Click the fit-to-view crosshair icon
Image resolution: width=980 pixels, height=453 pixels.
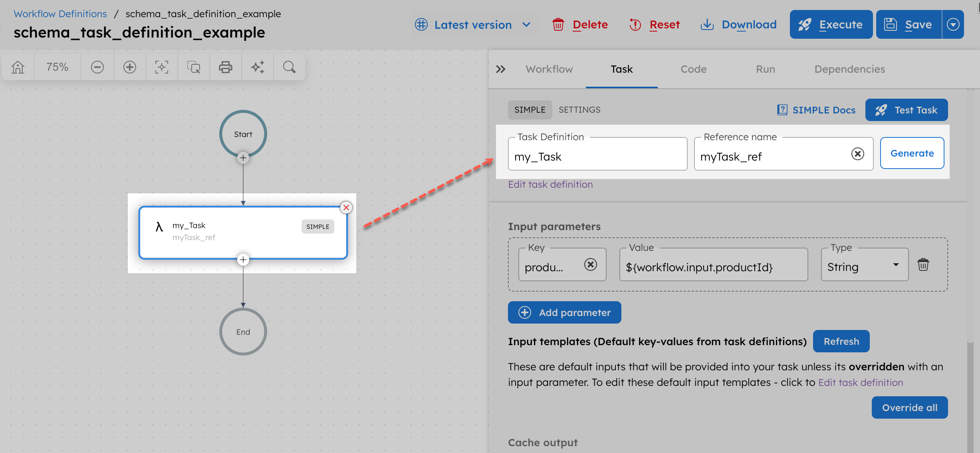pos(161,67)
